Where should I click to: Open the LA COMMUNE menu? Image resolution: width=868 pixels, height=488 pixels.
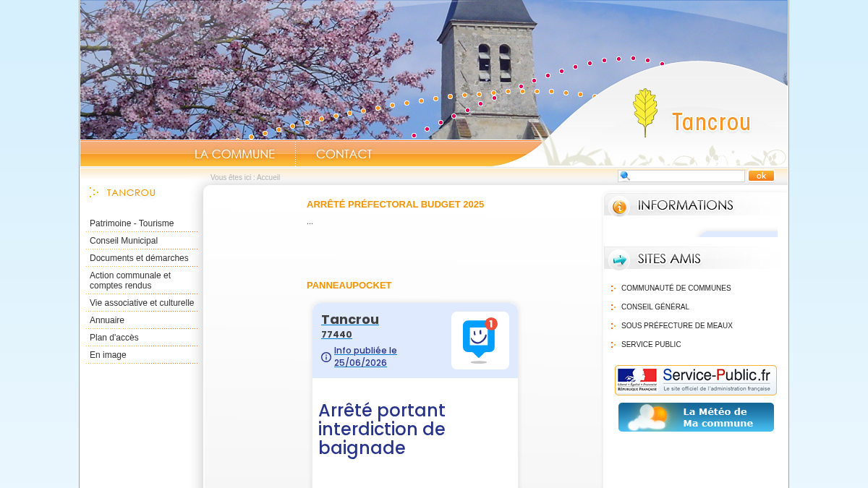[x=235, y=154]
